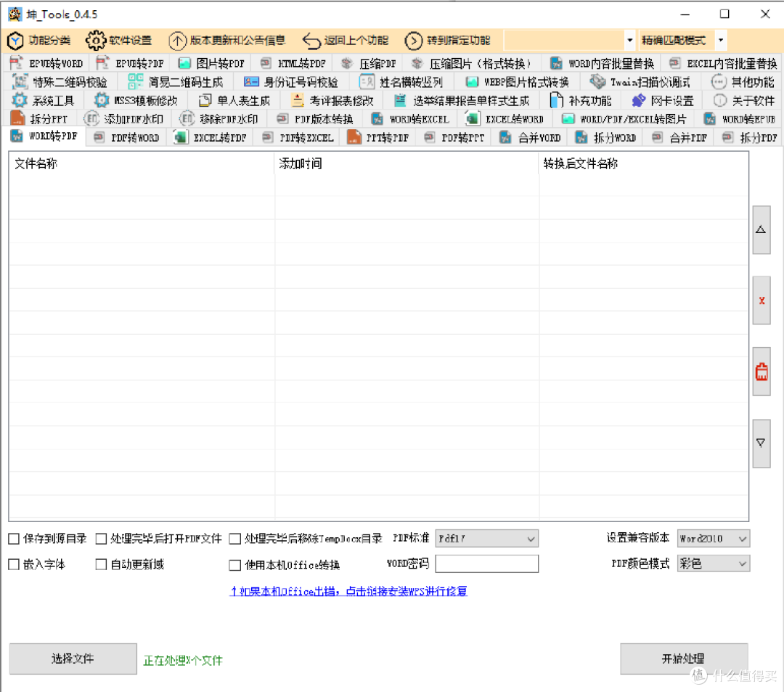784x692 pixels.
Task: Open 拆分PPT tool
Action: point(39,119)
